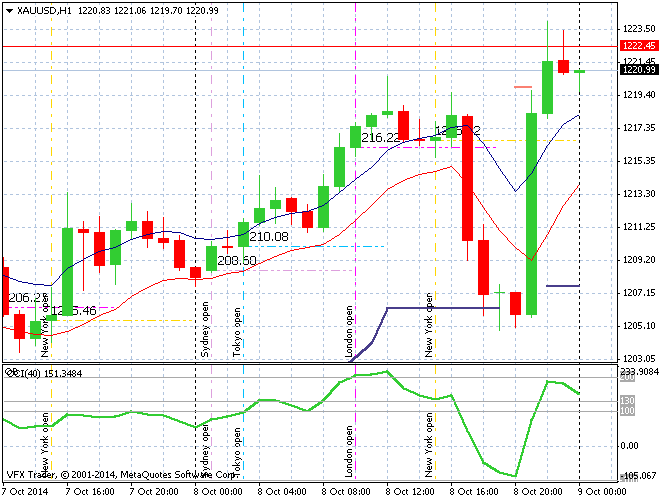The image size is (660, 500).
Task: Click the 7 Oct 2014 date label
Action: 25,492
